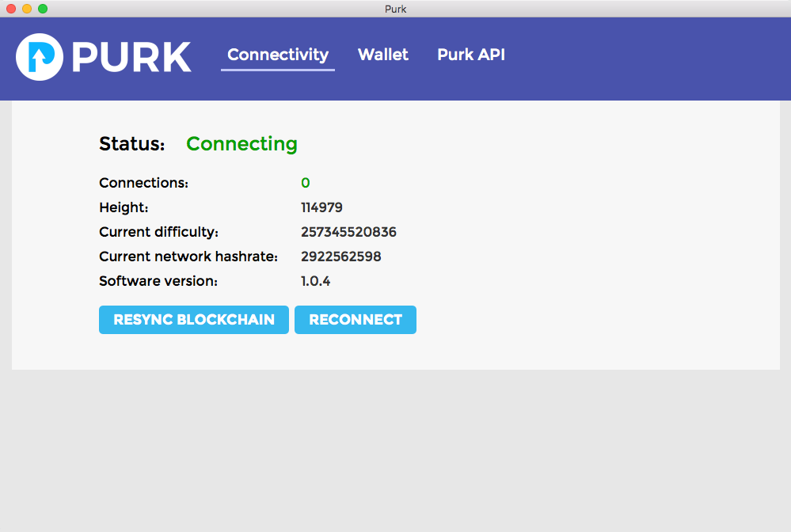
Task: Click the 'Current difficulty:' label
Action: [x=159, y=232]
